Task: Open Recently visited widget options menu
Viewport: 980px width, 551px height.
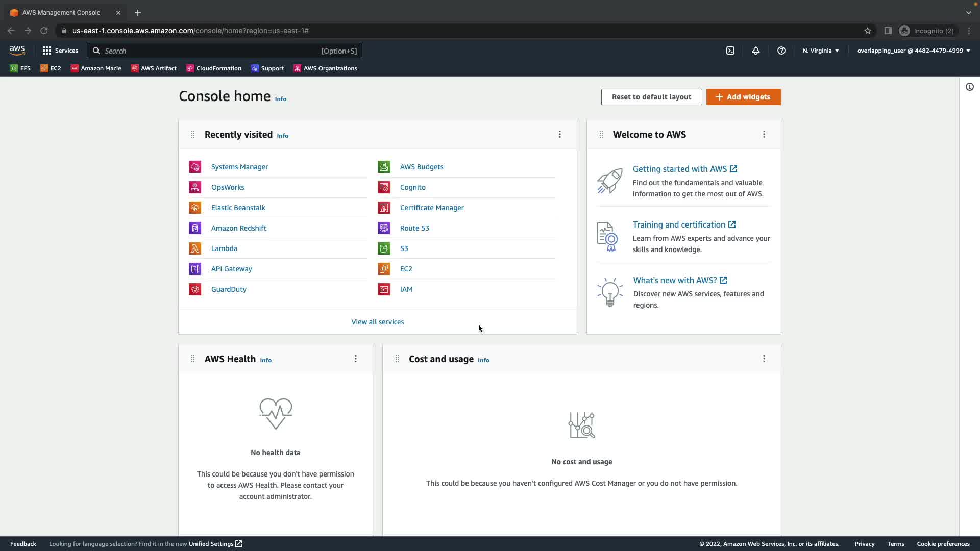Action: (560, 134)
